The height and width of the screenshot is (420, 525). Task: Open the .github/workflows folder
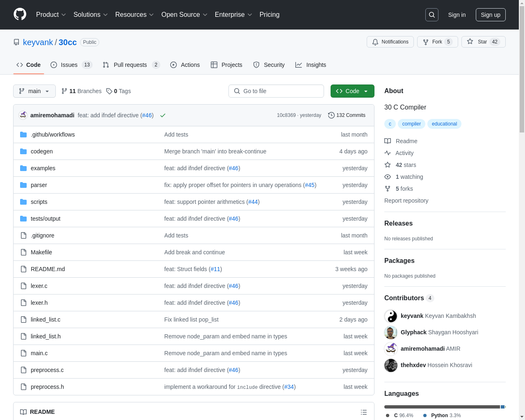pyautogui.click(x=52, y=135)
